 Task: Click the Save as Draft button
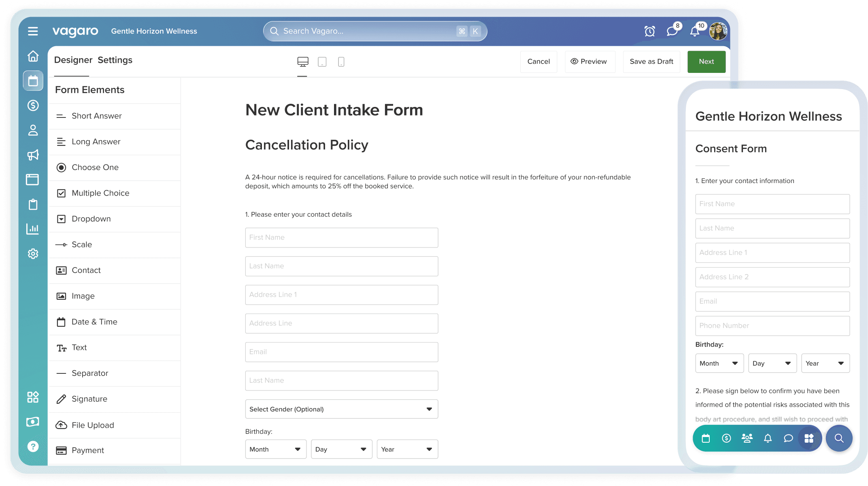click(651, 62)
